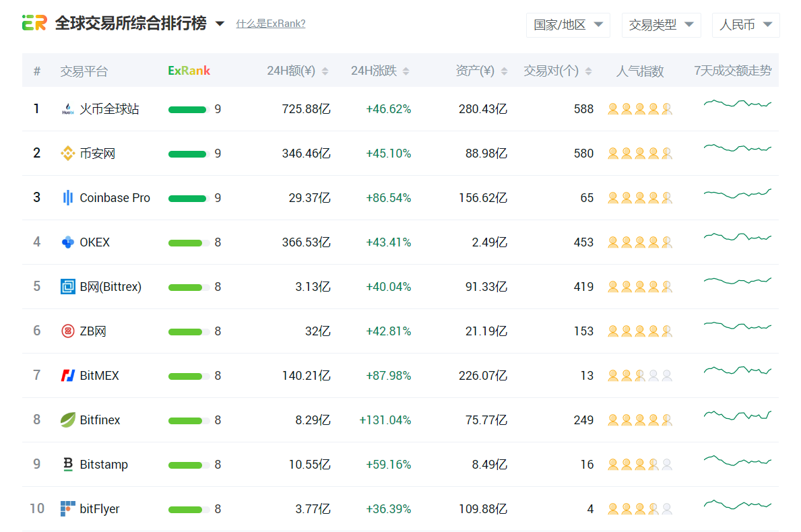Click the Bitfinex green leaf logo
801x532 pixels.
[x=67, y=420]
